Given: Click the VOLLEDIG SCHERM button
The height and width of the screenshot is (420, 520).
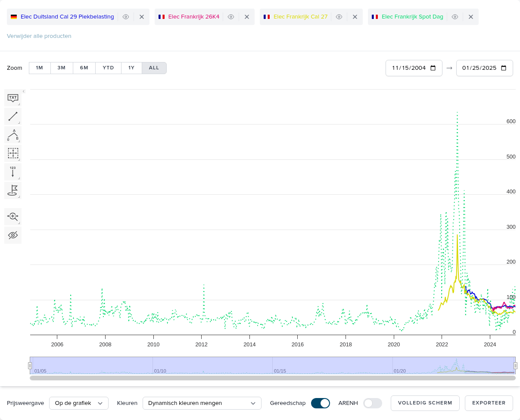Looking at the screenshot, I should (x=425, y=403).
